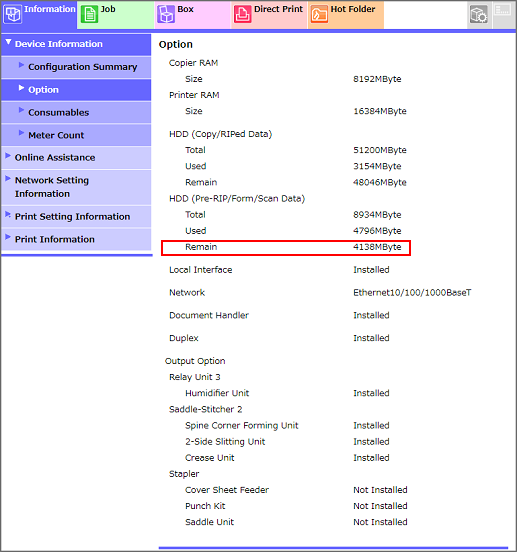Click the Duplex label
Viewport: 517px width, 552px height.
click(x=184, y=338)
